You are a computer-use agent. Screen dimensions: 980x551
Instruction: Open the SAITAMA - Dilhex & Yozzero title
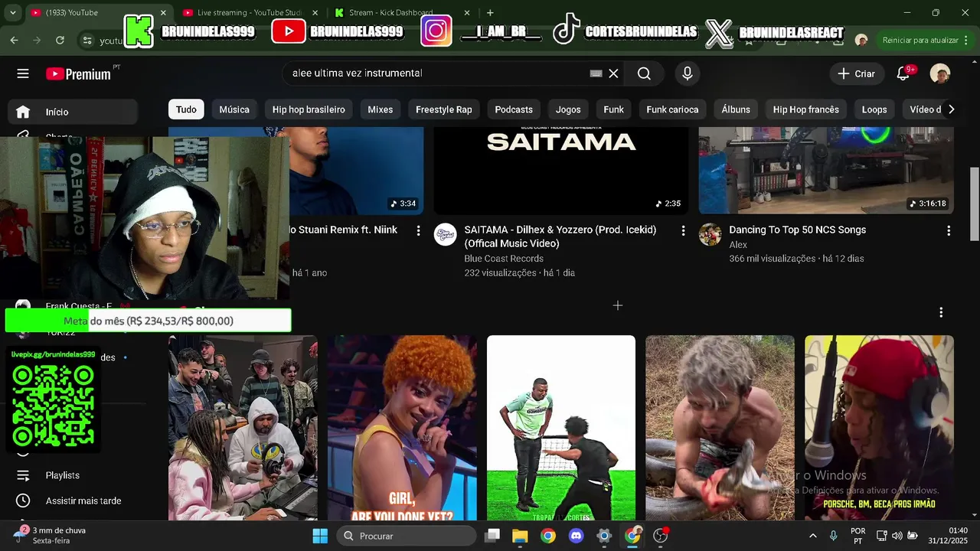(x=560, y=236)
